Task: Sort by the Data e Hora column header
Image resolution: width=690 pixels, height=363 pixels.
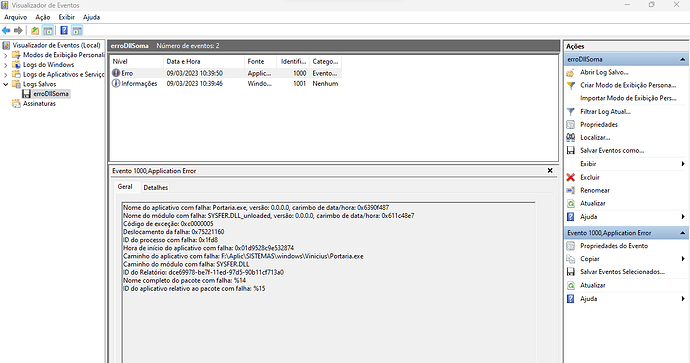Action: coord(203,62)
